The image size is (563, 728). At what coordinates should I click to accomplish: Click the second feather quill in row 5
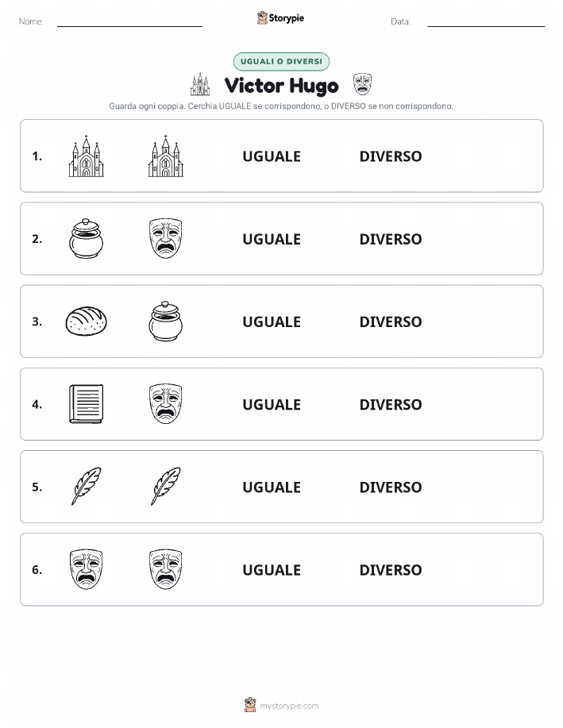pos(166,486)
